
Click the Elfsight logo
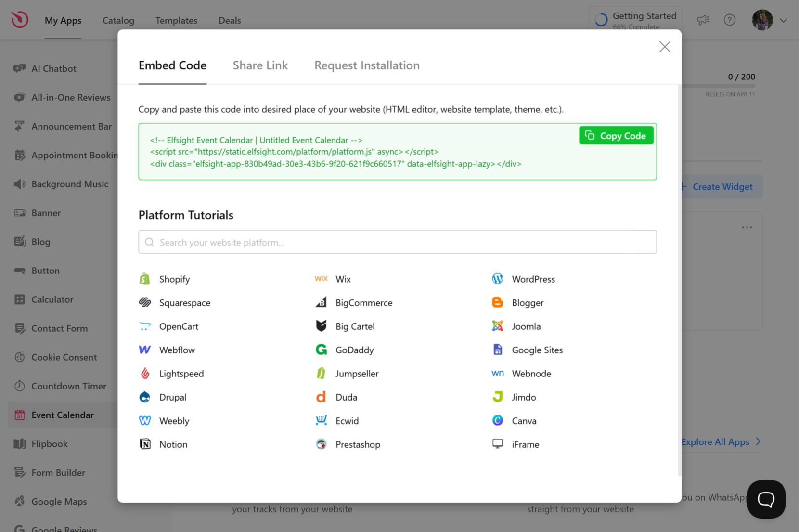[x=19, y=19]
